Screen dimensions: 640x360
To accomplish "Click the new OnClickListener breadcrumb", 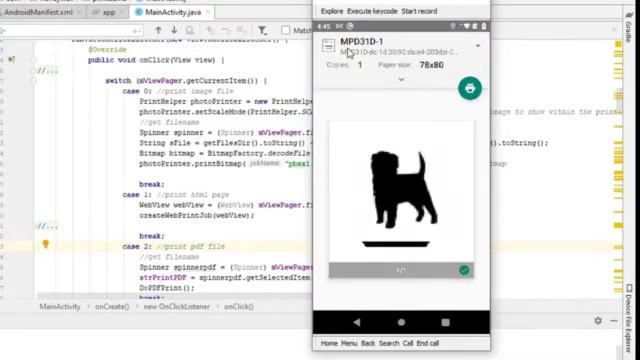I will (177, 307).
